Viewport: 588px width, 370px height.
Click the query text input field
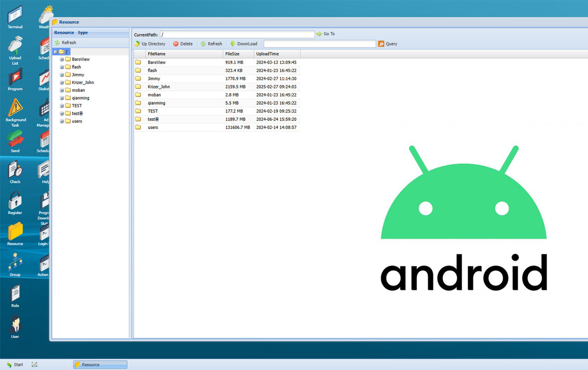[x=320, y=44]
